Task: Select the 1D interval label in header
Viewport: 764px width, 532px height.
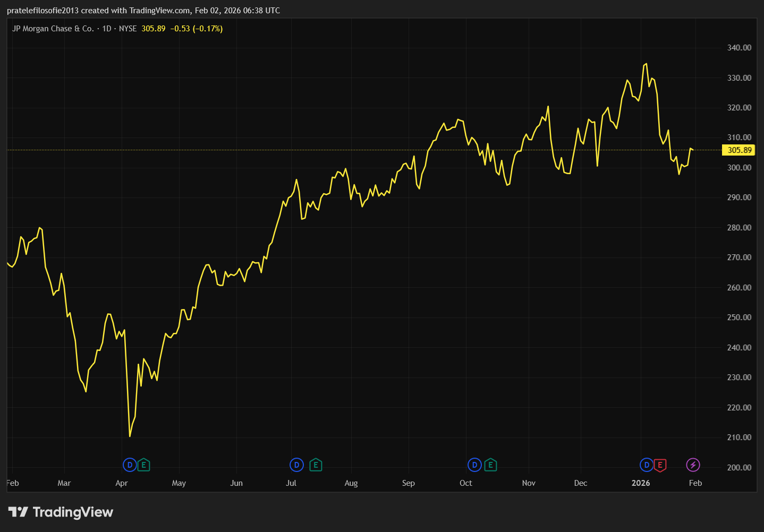Action: click(107, 29)
